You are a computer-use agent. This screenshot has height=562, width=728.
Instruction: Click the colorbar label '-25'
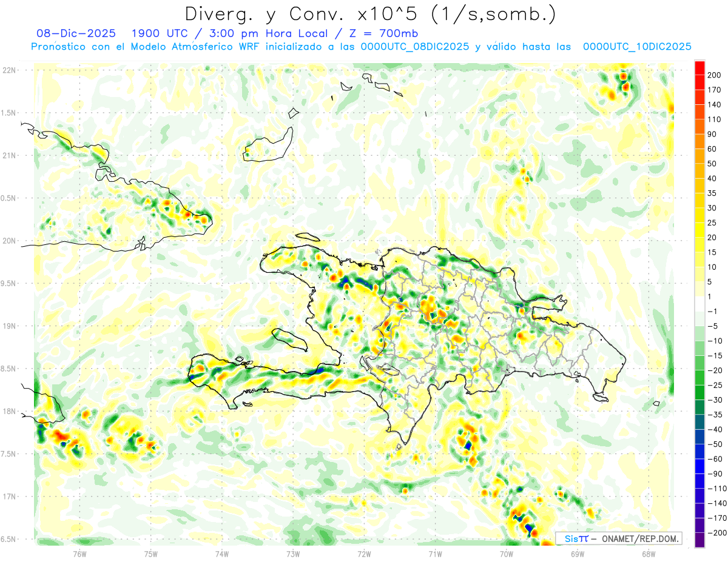[x=716, y=385]
